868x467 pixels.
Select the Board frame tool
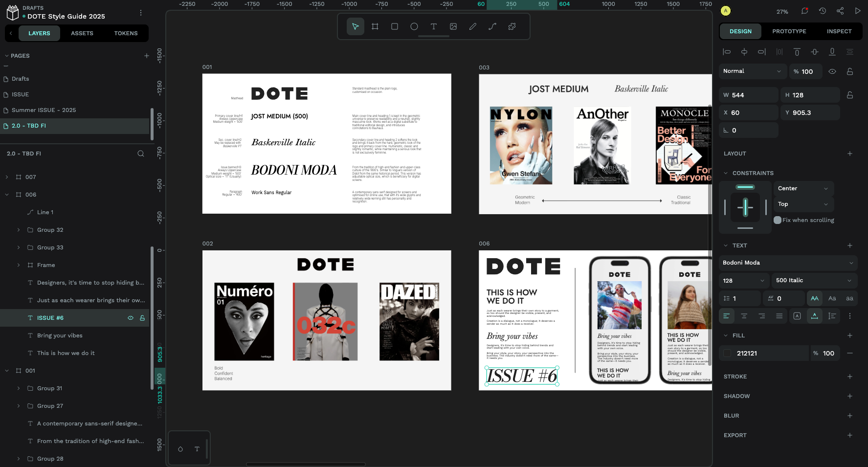pyautogui.click(x=375, y=26)
